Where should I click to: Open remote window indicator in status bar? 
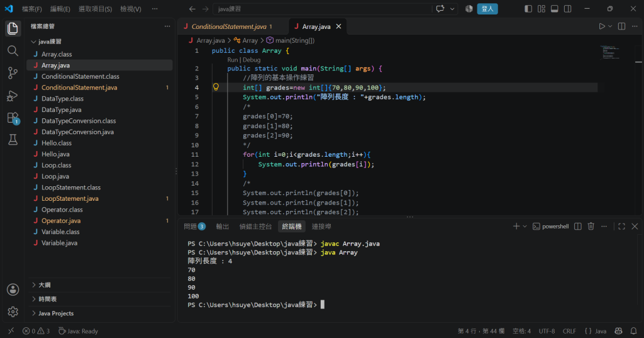[11, 331]
